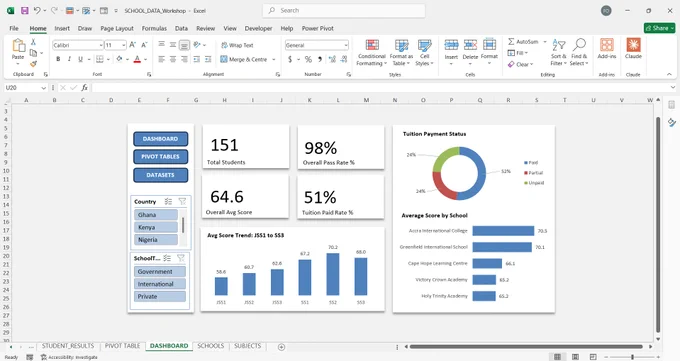Open the Clear dropdown
The width and height of the screenshot is (680, 361).
point(520,64)
